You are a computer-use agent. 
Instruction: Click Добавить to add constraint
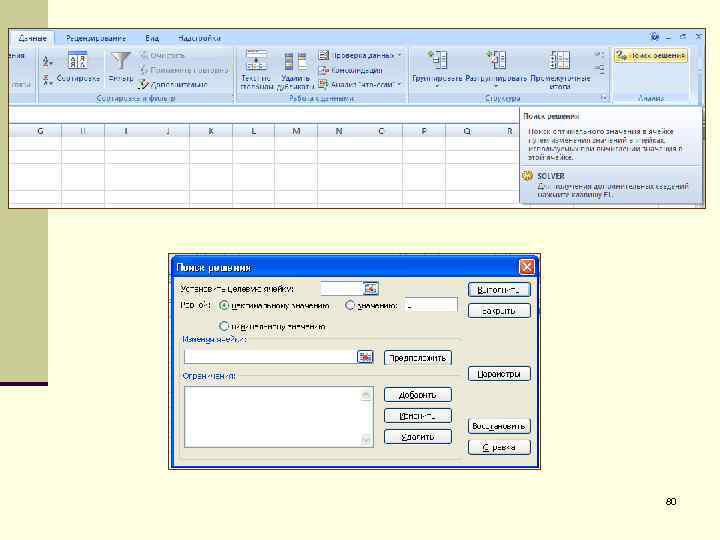point(418,395)
